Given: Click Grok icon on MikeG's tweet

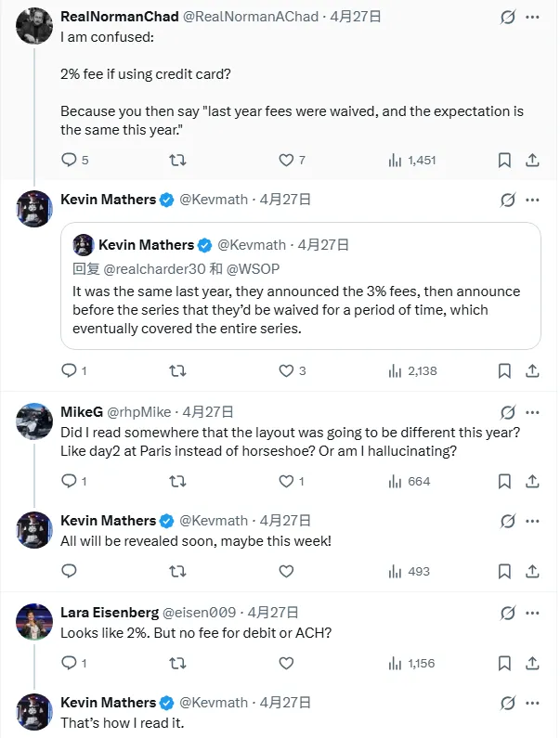Looking at the screenshot, I should point(508,412).
